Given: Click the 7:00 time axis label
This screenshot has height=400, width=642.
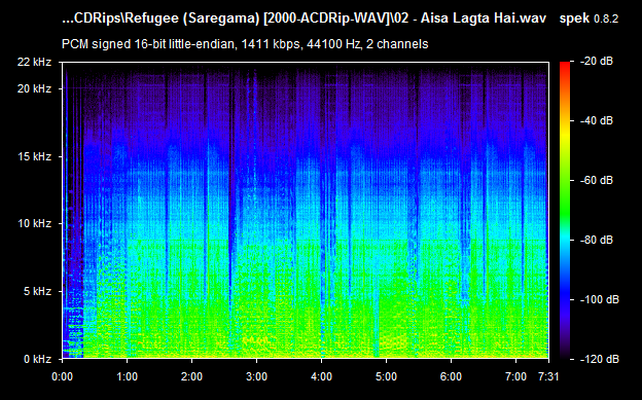Looking at the screenshot, I should 515,376.
